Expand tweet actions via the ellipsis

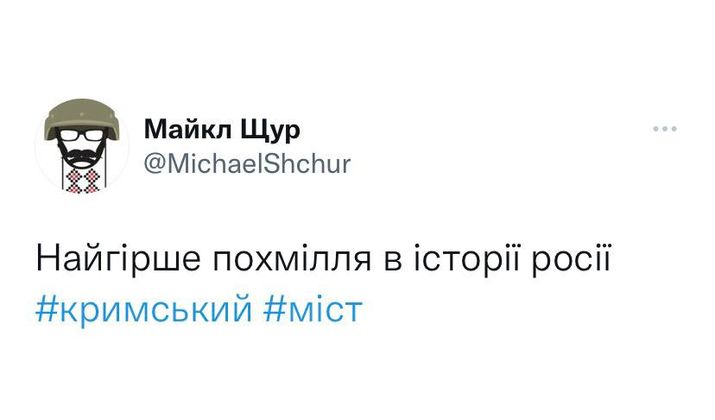click(x=666, y=130)
